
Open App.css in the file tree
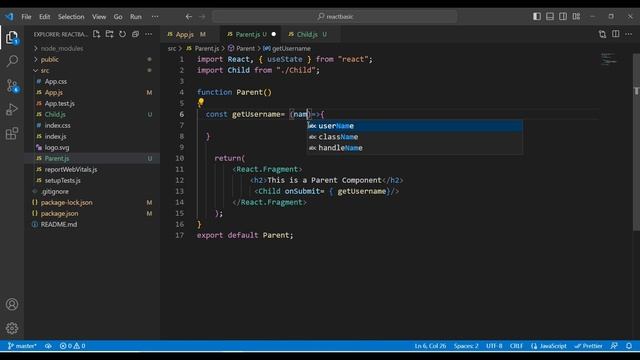[x=92, y=81]
